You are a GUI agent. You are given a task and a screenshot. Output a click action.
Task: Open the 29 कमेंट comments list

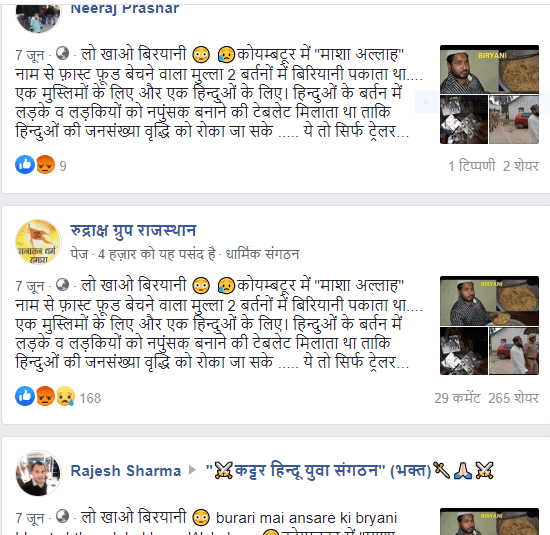pyautogui.click(x=457, y=398)
